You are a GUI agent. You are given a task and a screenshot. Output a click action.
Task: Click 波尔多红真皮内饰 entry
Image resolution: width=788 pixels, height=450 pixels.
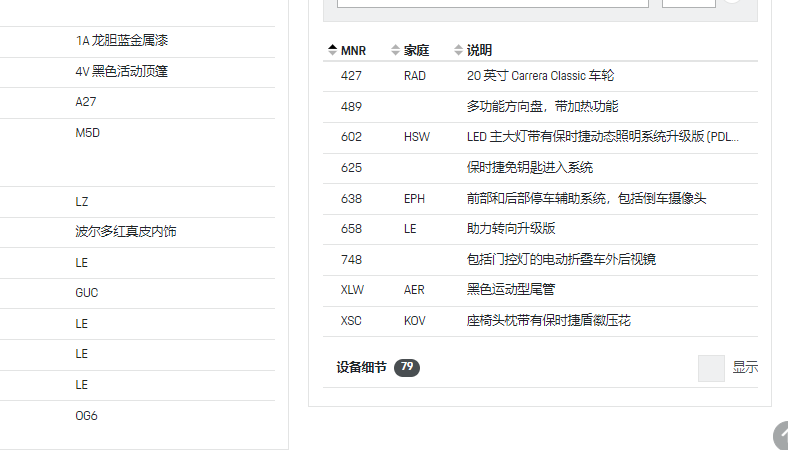pyautogui.click(x=126, y=232)
